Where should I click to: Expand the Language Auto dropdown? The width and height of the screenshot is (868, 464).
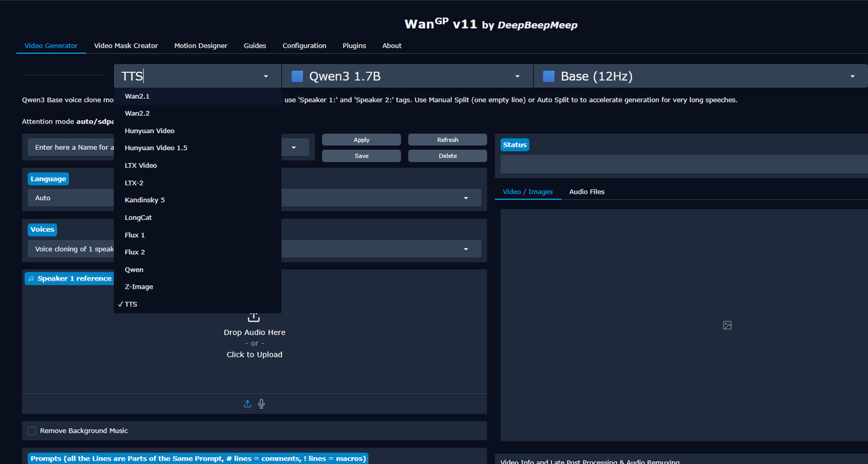[466, 198]
